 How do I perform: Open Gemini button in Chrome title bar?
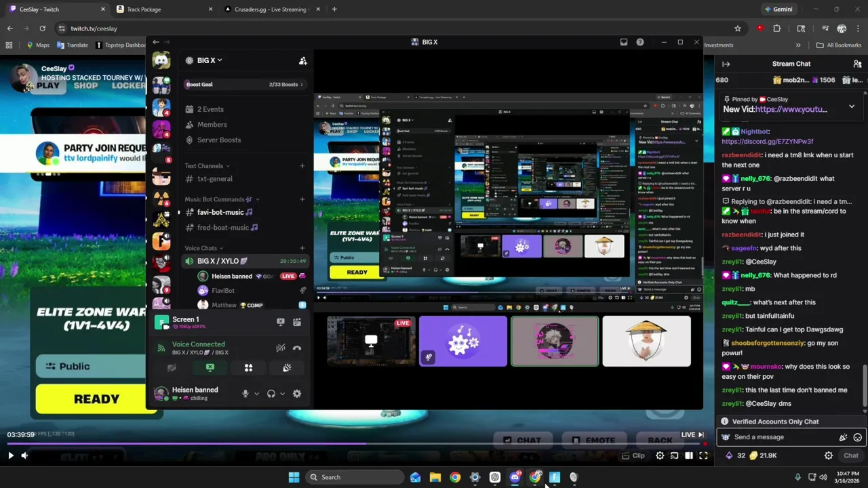point(778,9)
